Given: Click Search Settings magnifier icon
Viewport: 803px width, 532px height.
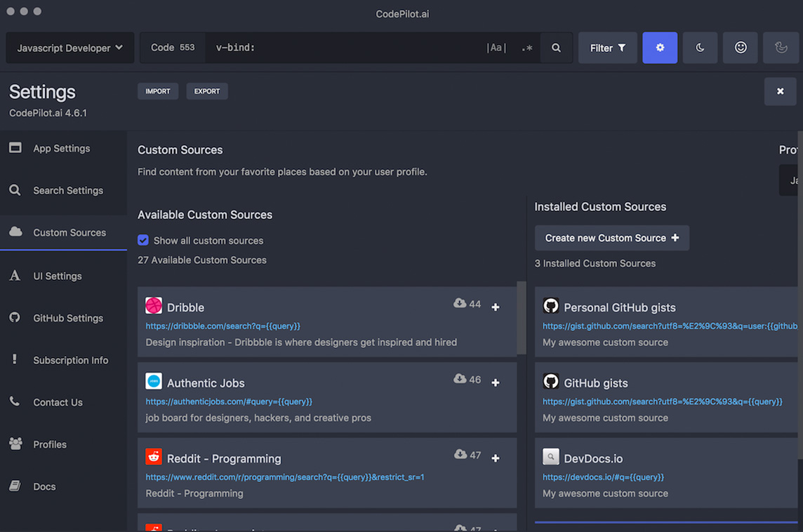Looking at the screenshot, I should pyautogui.click(x=15, y=190).
